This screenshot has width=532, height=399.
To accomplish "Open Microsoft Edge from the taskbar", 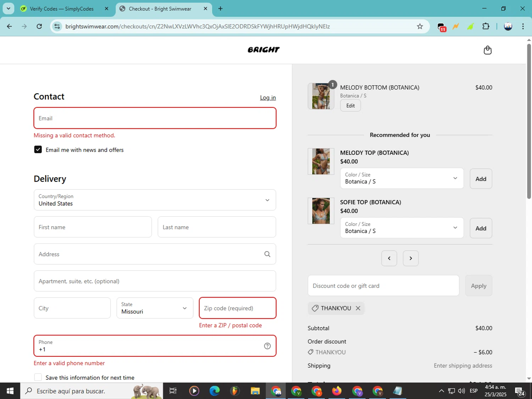I will pyautogui.click(x=215, y=391).
